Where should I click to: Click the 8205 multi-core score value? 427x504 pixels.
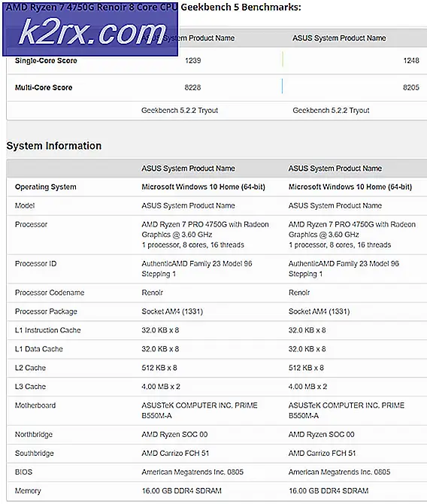click(x=411, y=87)
